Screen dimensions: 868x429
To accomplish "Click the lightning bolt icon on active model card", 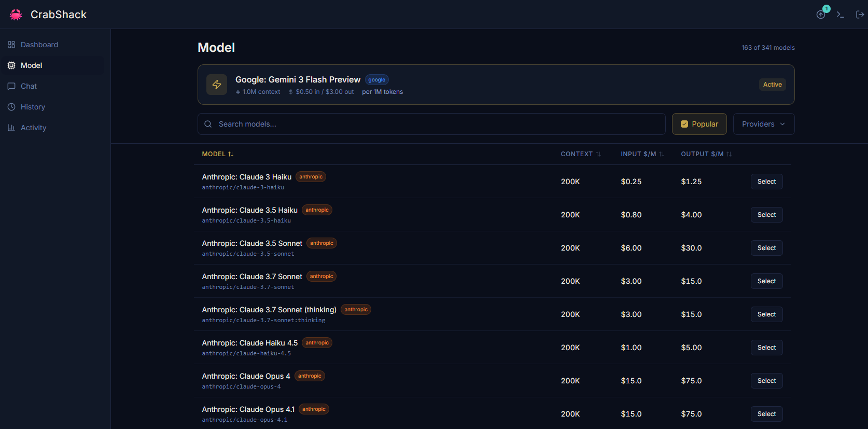I will pyautogui.click(x=217, y=85).
